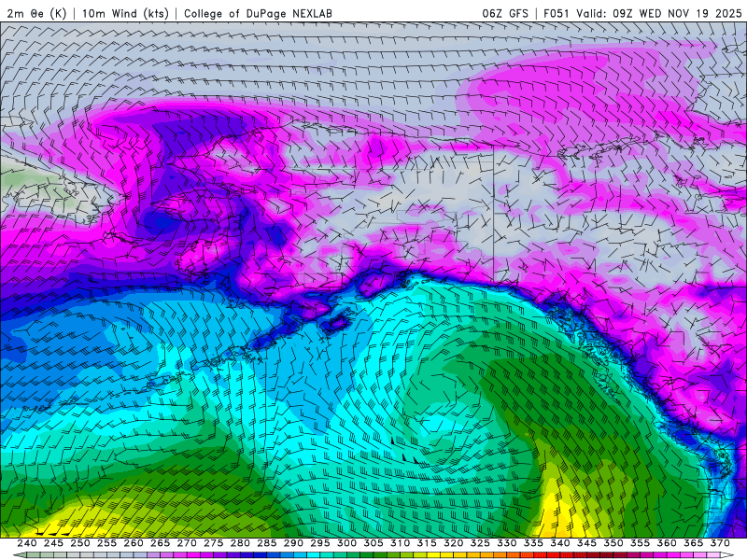Viewport: 747px width, 560px height.
Task: Select the 320 colorbar scale label
Action: (454, 543)
